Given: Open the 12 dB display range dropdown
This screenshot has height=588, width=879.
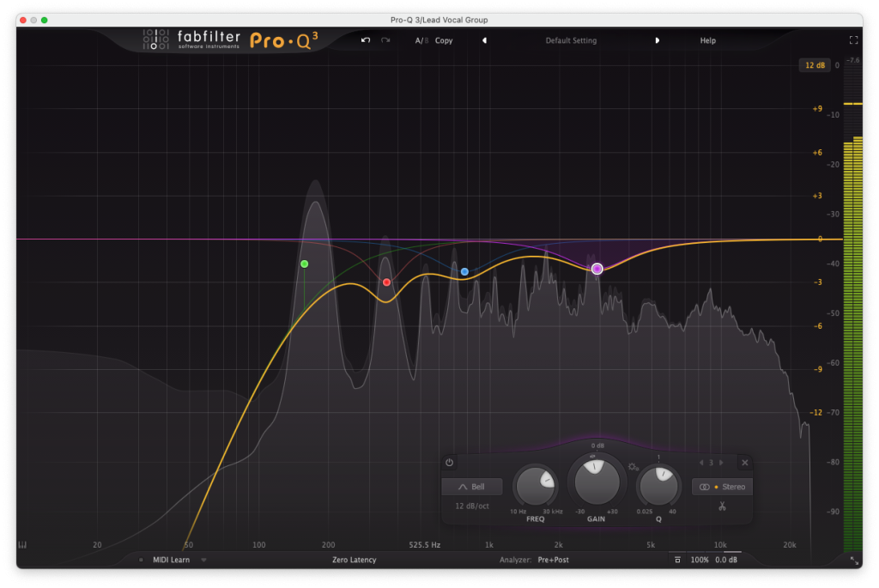Looking at the screenshot, I should [x=815, y=65].
